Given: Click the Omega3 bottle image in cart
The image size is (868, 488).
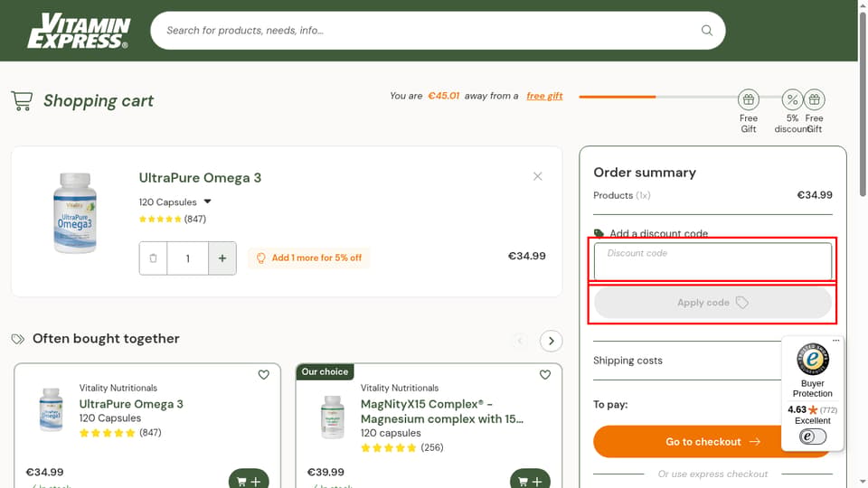Looking at the screenshot, I should tap(75, 213).
